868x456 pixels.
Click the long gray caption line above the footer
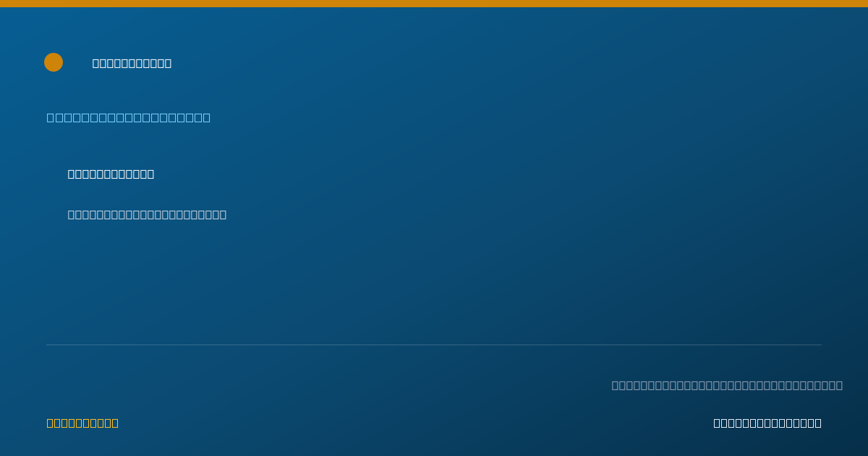pos(727,385)
